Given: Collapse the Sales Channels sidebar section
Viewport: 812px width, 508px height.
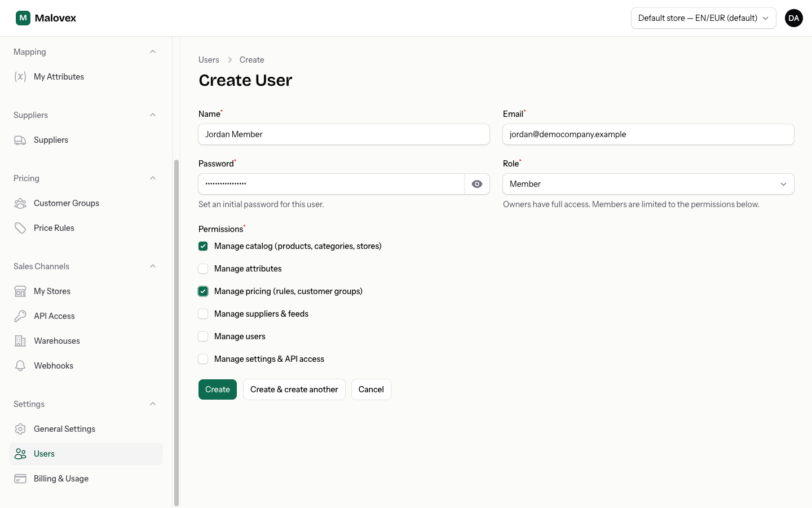Looking at the screenshot, I should 153,266.
